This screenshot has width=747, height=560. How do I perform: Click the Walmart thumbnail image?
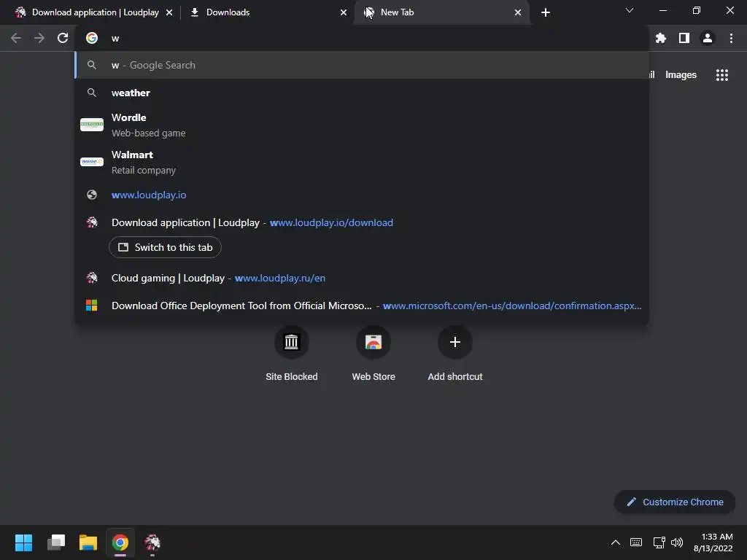coord(92,162)
